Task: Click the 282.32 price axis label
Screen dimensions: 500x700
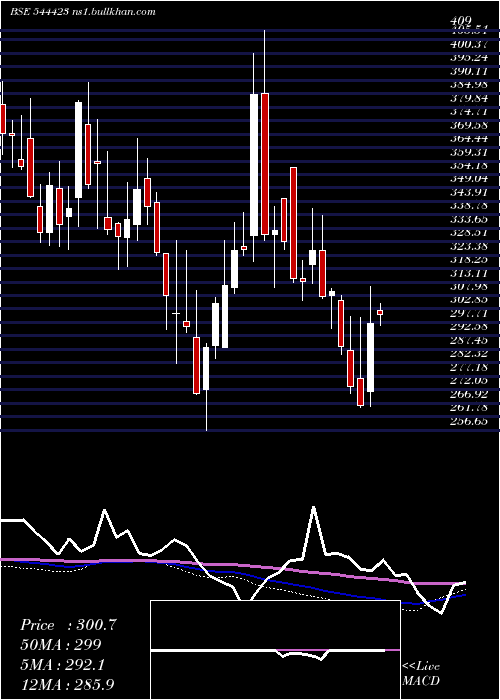Action: point(469,354)
